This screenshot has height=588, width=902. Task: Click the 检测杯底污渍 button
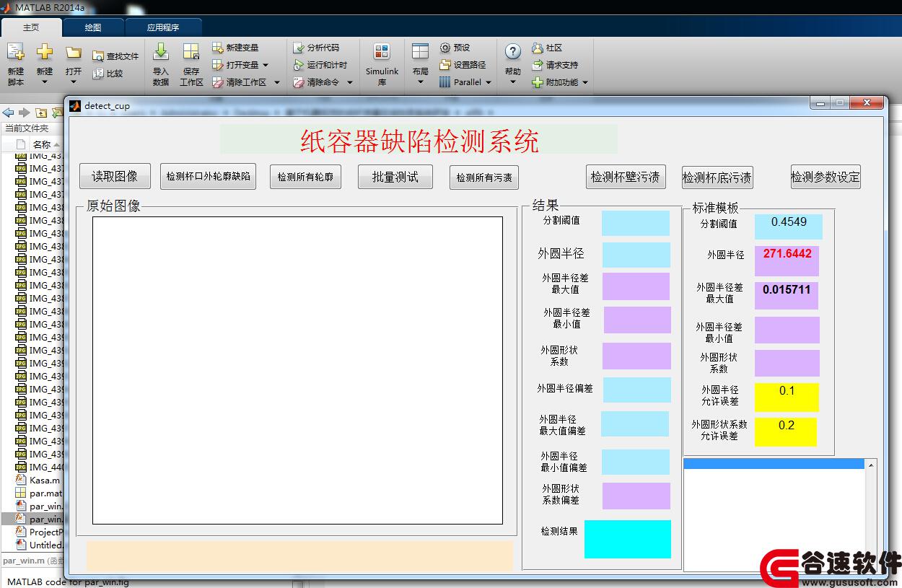(x=717, y=177)
